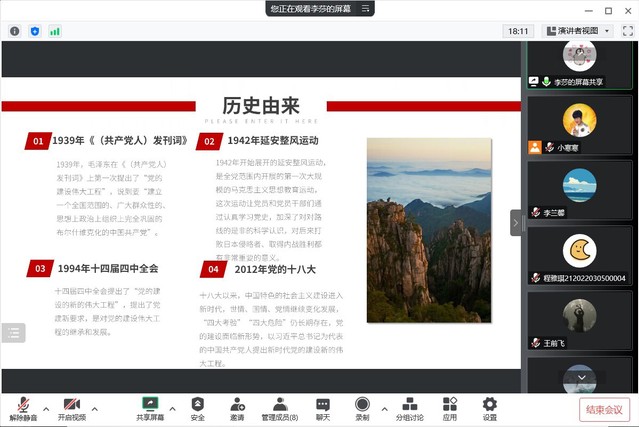Click 您正在观看李莎的屏幕 banner text

[311, 8]
